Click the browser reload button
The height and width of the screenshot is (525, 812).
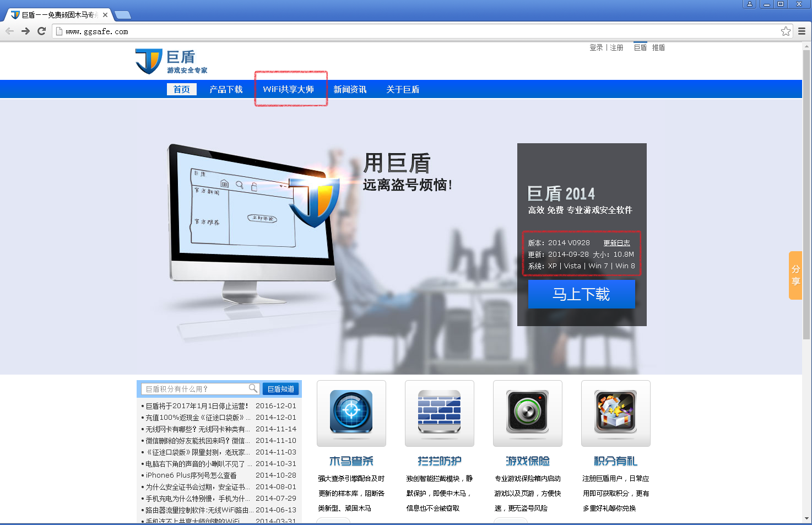[41, 31]
